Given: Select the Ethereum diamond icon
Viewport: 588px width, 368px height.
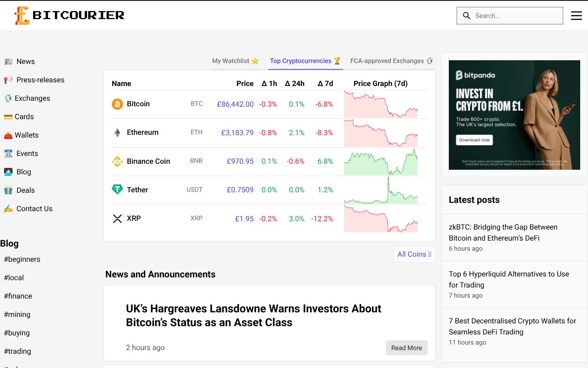Looking at the screenshot, I should [x=116, y=132].
